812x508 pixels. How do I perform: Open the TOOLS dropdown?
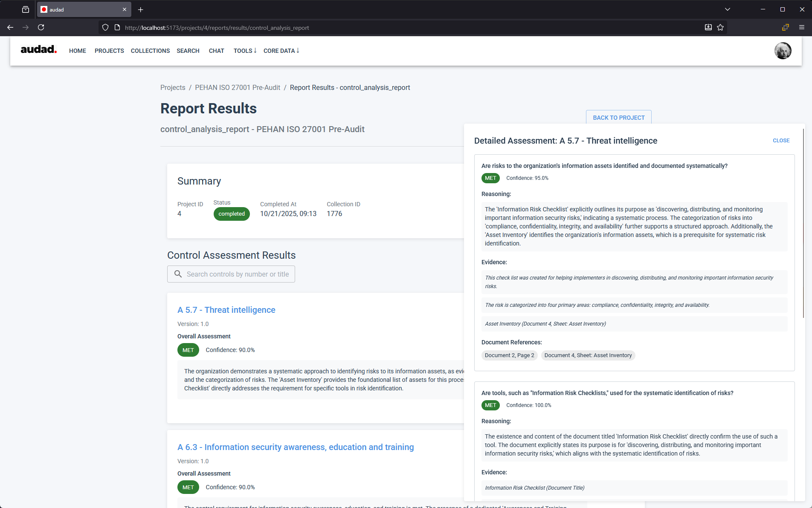point(245,51)
